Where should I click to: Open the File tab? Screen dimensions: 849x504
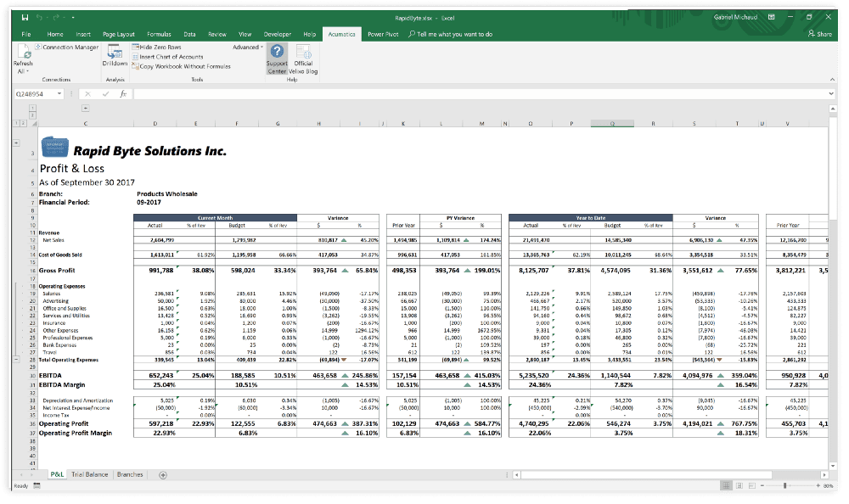coord(26,34)
